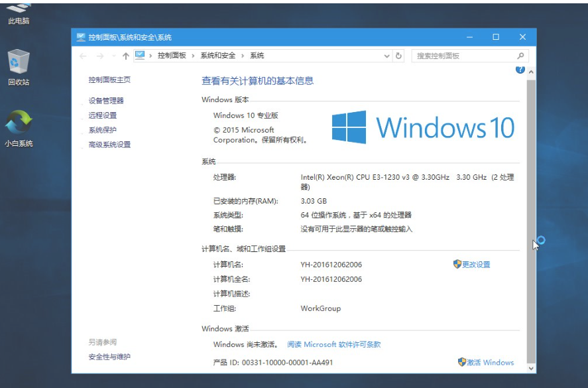588x388 pixels.
Task: Maximize the 系统 window
Action: [x=496, y=36]
